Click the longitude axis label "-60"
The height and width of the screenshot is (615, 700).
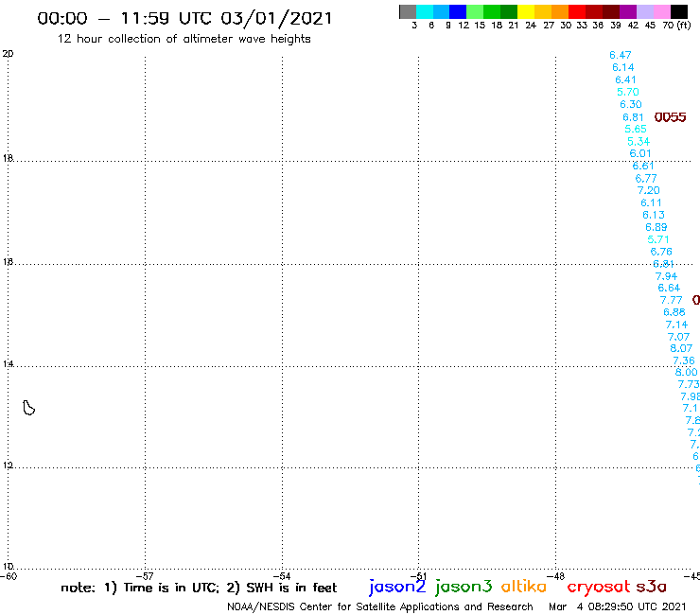click(9, 576)
